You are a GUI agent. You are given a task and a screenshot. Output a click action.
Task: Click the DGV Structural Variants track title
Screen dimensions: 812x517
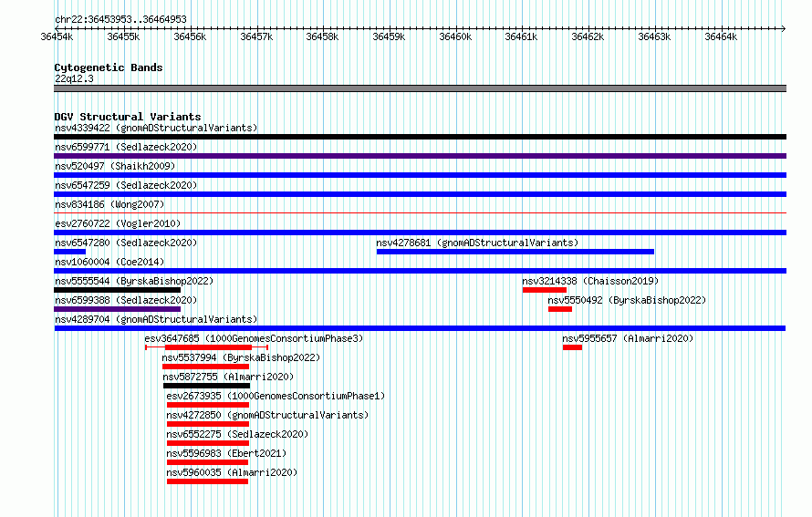(x=128, y=117)
